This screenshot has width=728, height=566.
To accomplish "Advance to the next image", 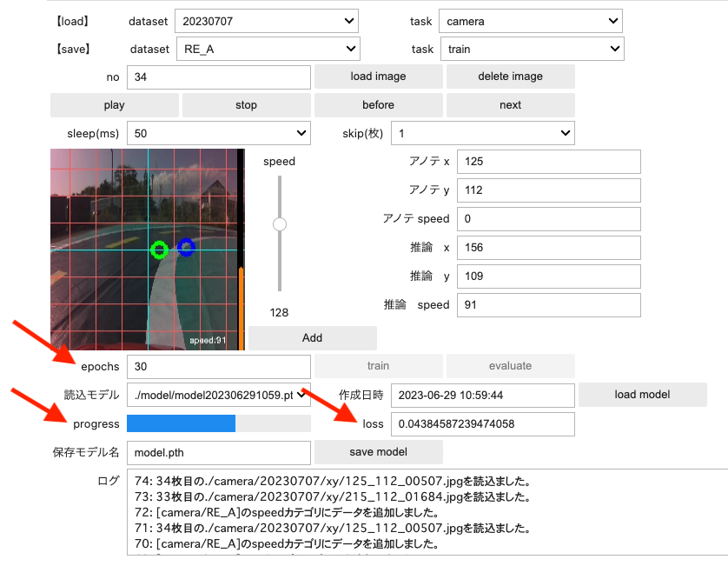I will point(510,105).
